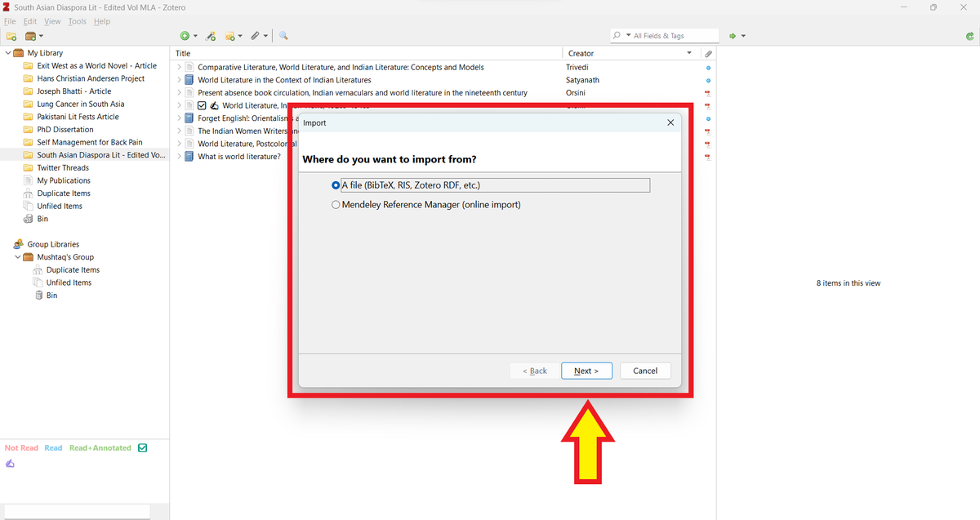Open the Edit menu

pos(29,21)
